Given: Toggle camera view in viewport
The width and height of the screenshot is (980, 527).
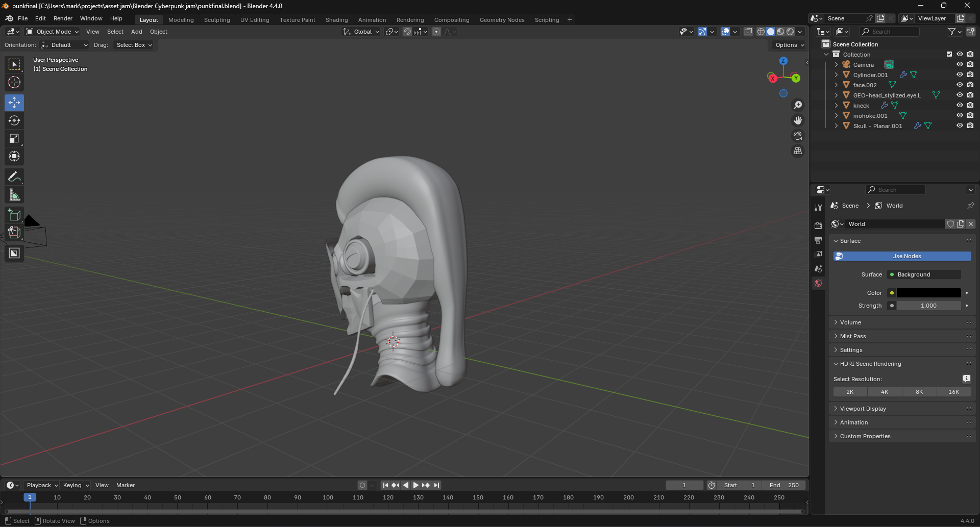Looking at the screenshot, I should click(797, 136).
